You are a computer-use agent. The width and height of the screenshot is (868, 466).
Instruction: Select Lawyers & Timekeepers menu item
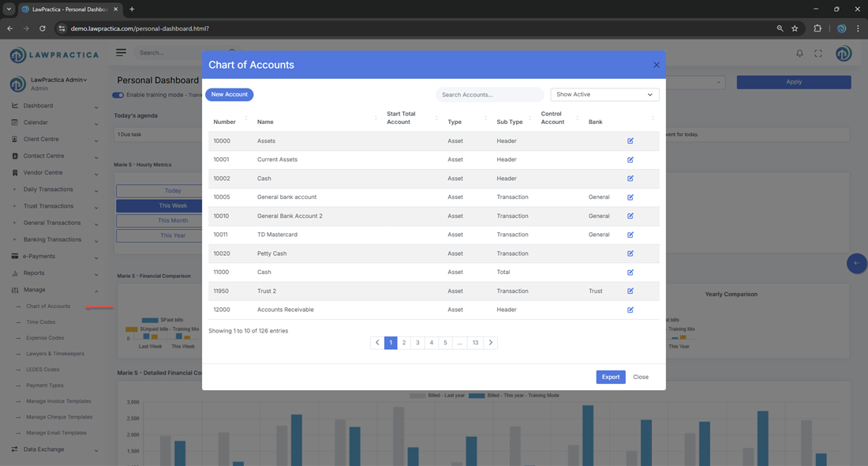click(54, 354)
